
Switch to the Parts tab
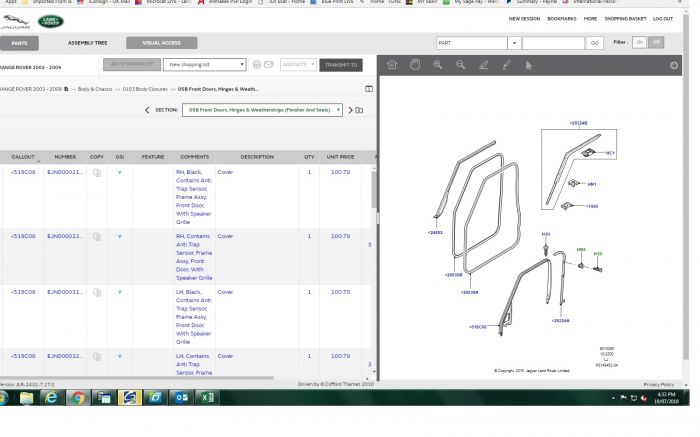(19, 43)
